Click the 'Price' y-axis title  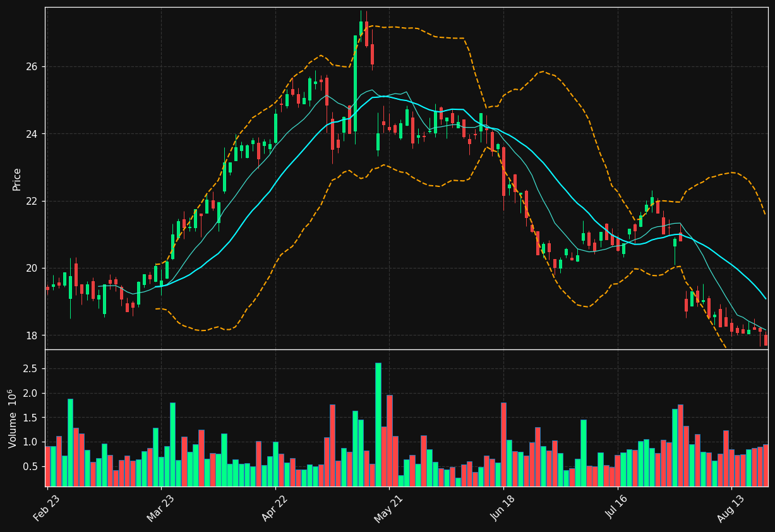[17, 179]
